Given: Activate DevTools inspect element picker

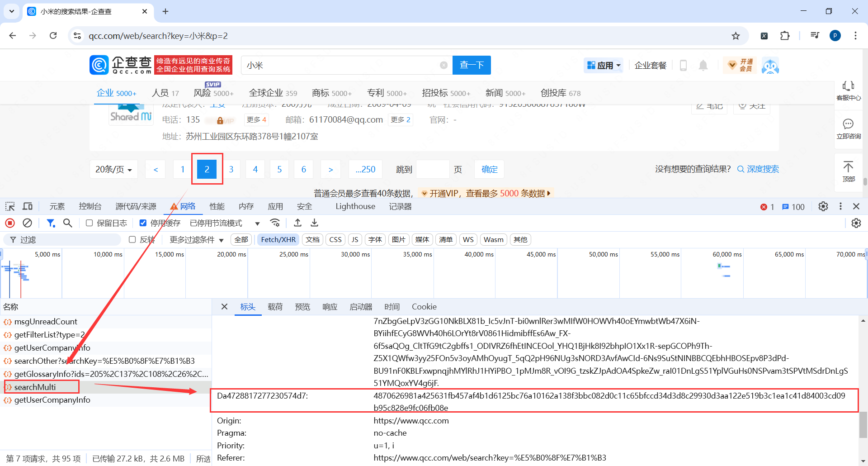Looking at the screenshot, I should pos(10,207).
